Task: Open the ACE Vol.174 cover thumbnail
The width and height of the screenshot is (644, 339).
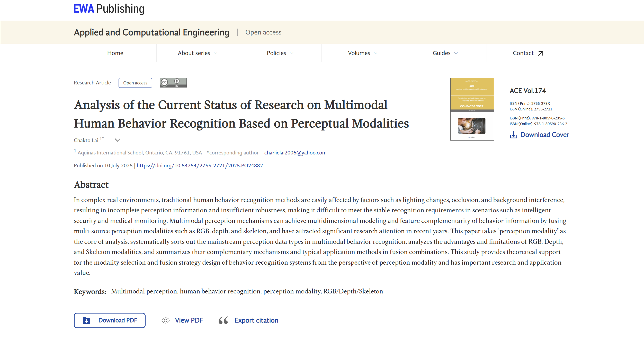Action: click(472, 109)
